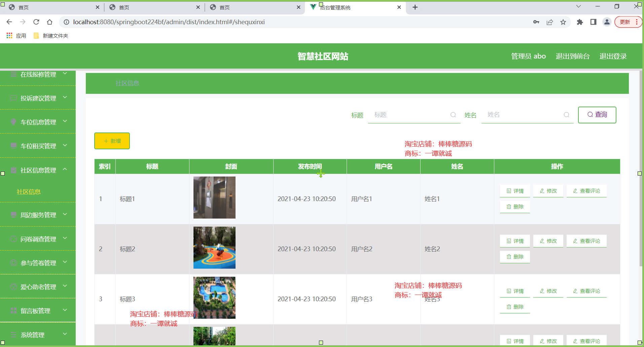
Task: Click 退出登录 to log out
Action: click(613, 56)
